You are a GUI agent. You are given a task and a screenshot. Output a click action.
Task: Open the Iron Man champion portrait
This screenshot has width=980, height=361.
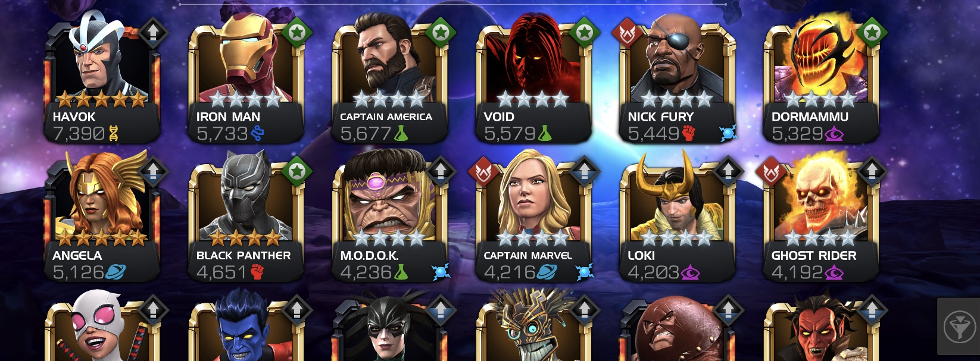[246, 80]
